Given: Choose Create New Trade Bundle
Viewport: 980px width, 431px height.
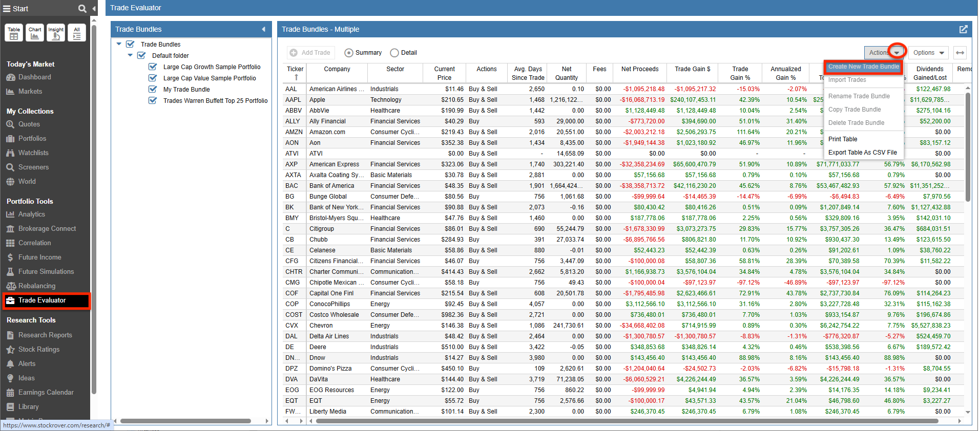Looking at the screenshot, I should tap(864, 67).
